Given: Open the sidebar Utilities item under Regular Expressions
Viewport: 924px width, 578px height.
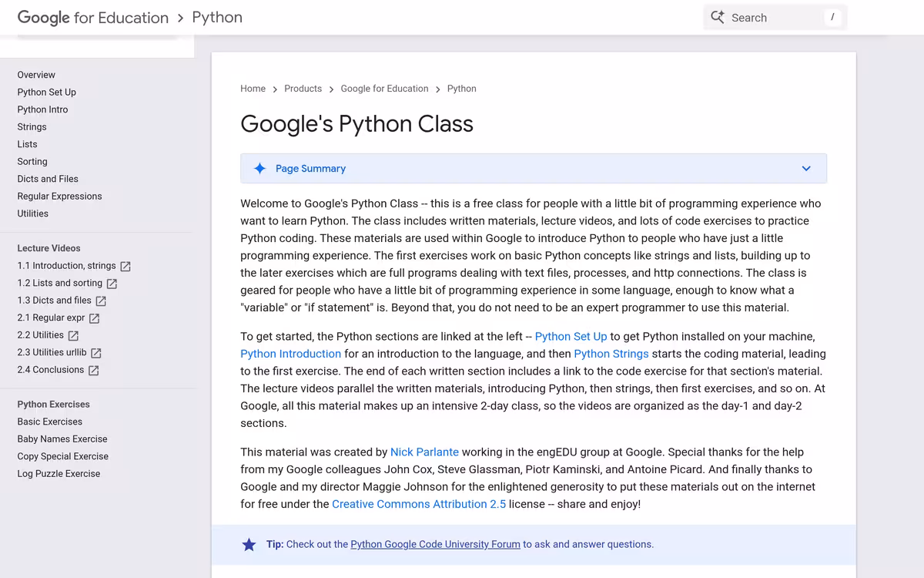Looking at the screenshot, I should pyautogui.click(x=32, y=213).
